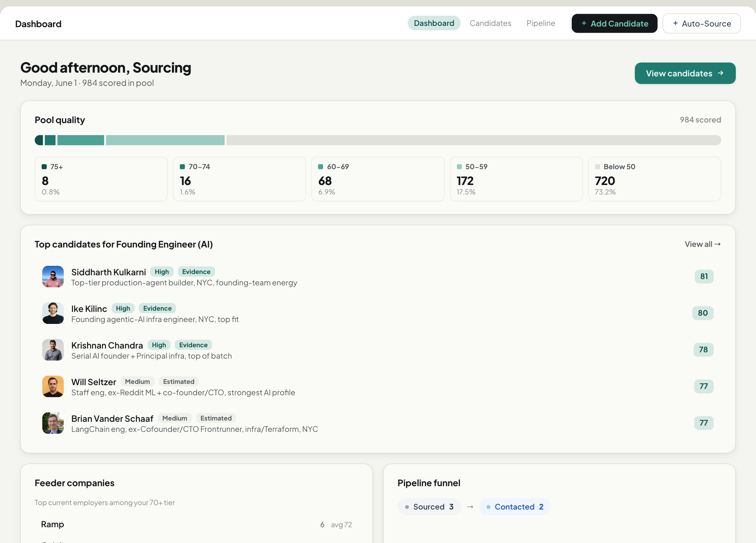Open candidate name Ike Kilinc
Image resolution: width=756 pixels, height=543 pixels.
click(x=89, y=309)
